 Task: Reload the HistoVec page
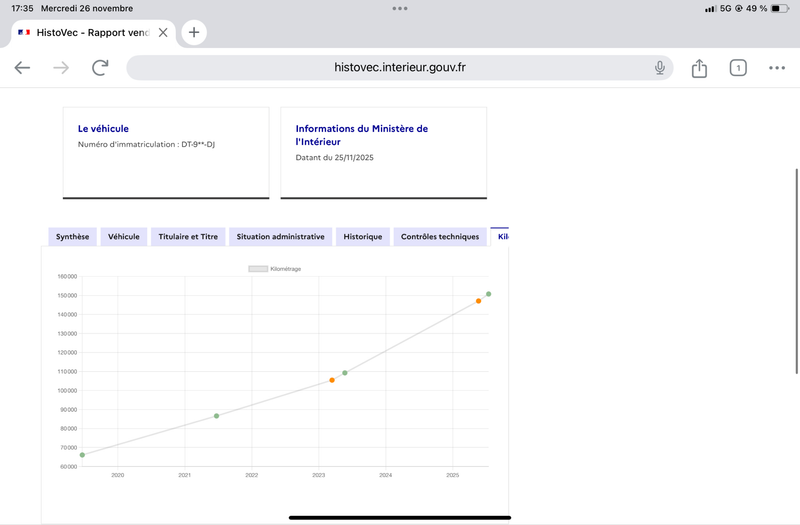coord(100,68)
